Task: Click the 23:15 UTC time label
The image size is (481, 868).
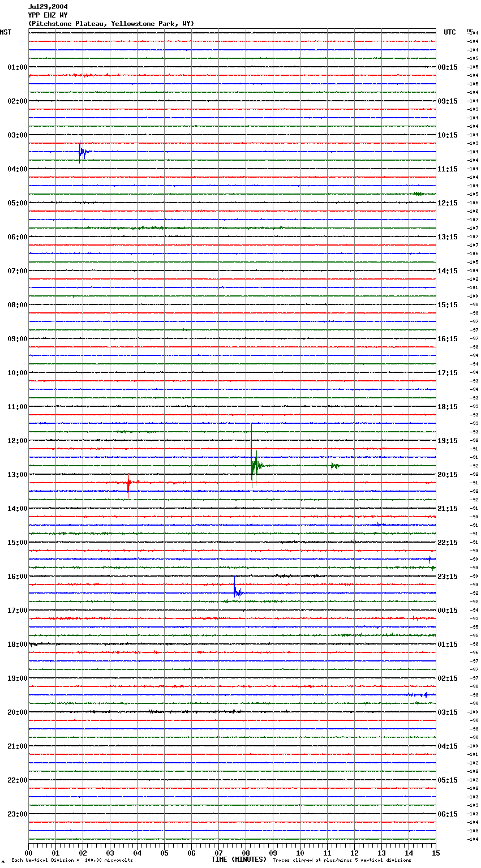Action: [448, 577]
